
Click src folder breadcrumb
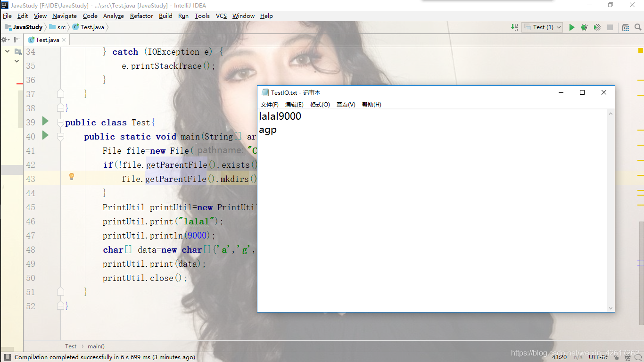[x=58, y=27]
